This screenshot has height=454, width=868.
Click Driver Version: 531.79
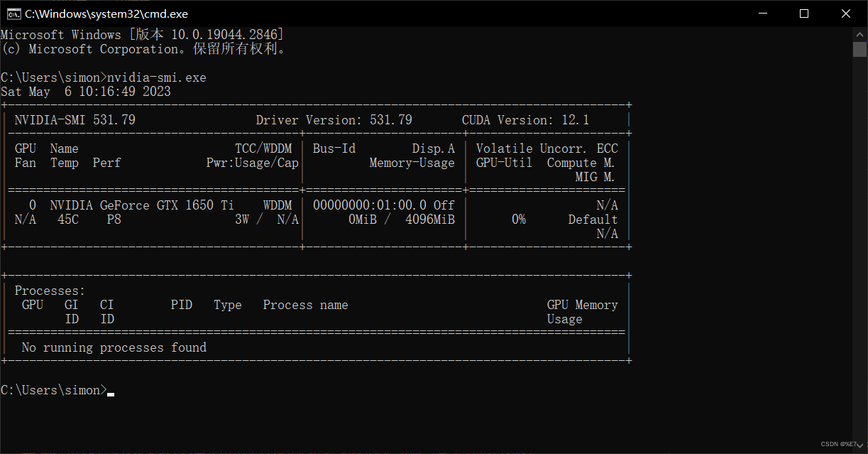[x=334, y=120]
